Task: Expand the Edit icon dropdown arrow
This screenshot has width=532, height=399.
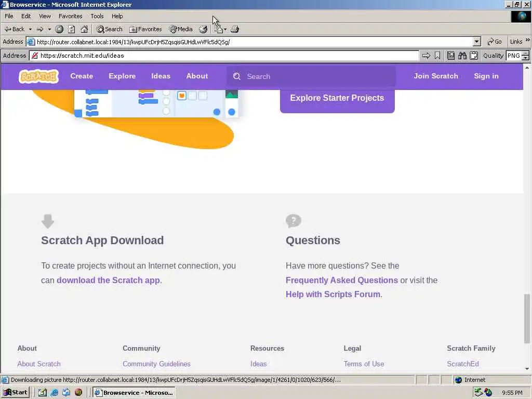Action: [225, 29]
